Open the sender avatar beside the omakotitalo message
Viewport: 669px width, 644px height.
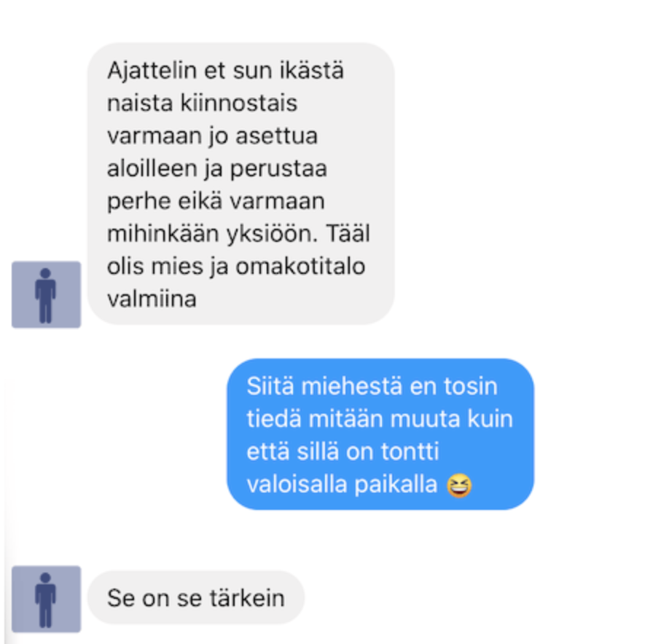click(x=46, y=295)
